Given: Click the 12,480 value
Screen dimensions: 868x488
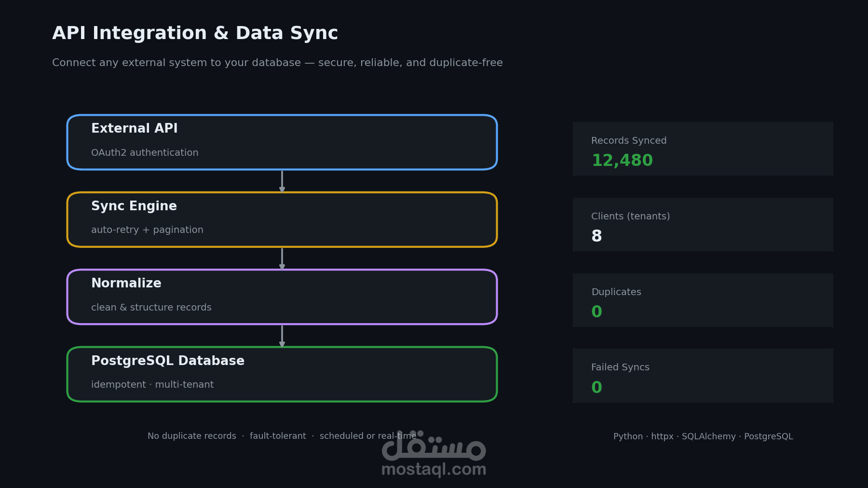Looking at the screenshot, I should tap(622, 161).
